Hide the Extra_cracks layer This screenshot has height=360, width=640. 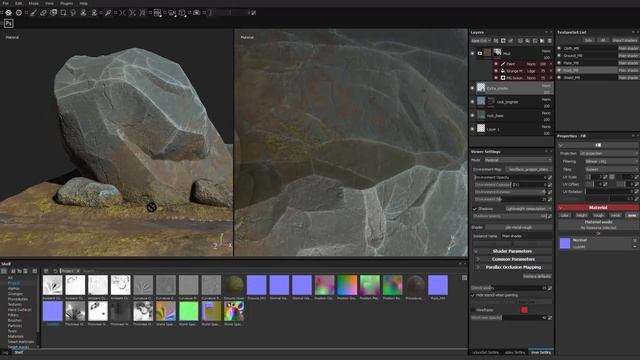473,88
